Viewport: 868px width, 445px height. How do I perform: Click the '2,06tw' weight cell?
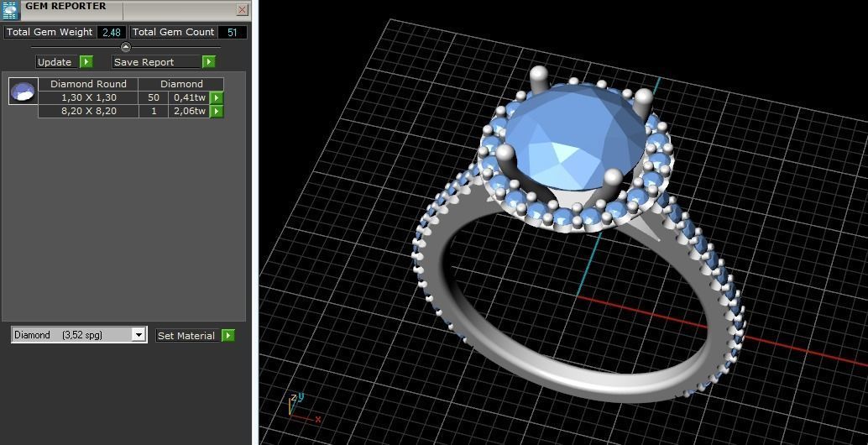[190, 111]
